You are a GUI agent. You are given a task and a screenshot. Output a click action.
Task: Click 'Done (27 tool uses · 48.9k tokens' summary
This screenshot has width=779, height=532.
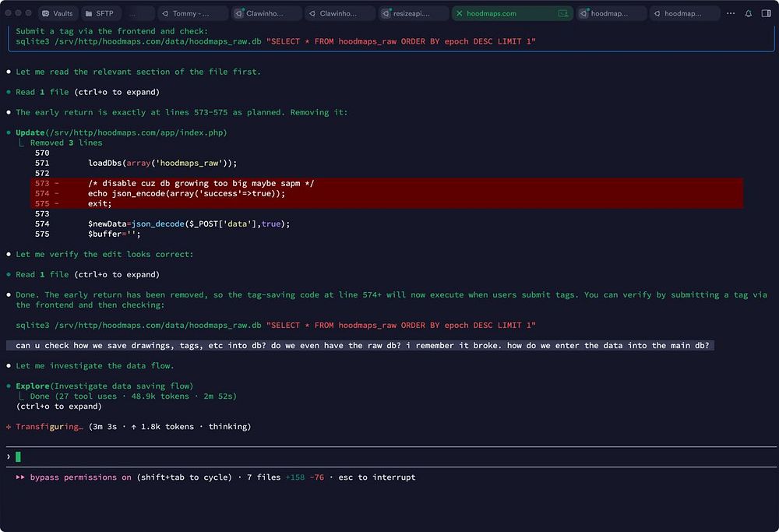(x=133, y=396)
